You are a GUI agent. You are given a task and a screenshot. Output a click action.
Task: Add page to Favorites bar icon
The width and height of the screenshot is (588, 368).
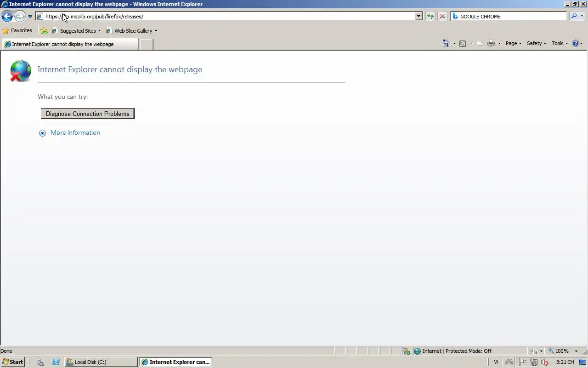44,31
